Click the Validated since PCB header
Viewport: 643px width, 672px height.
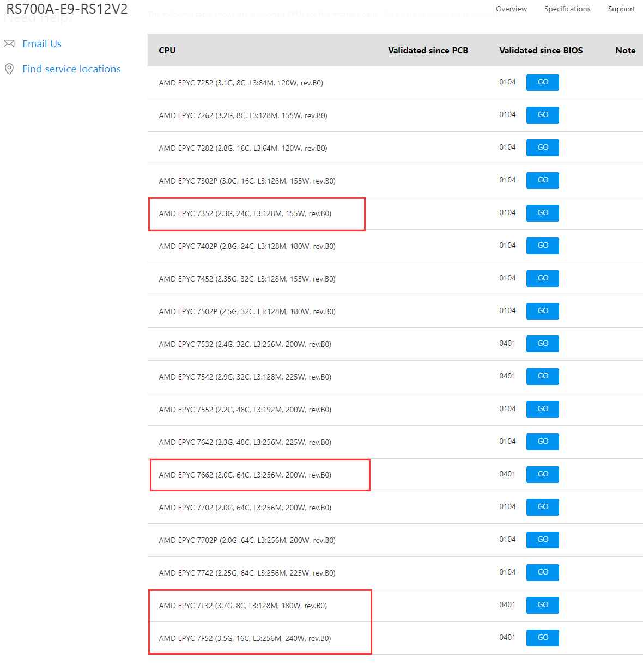click(x=428, y=50)
